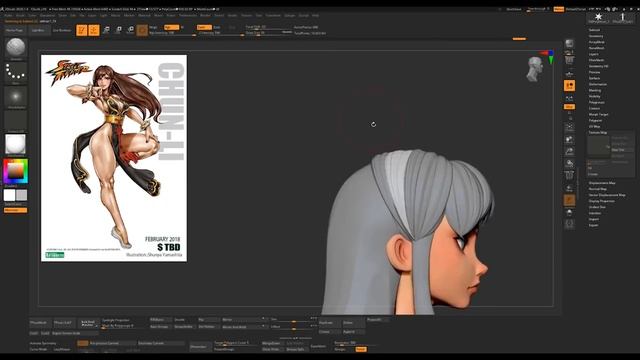Viewport: 640px width, 360px height.
Task: Expand the Polygroups subpalette
Action: click(x=597, y=102)
